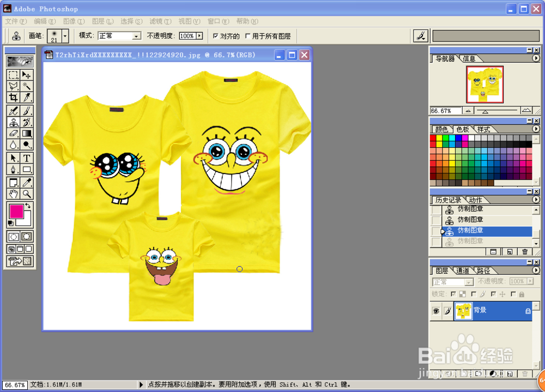The image size is (545, 392).
Task: Click the navigator zoom in button
Action: [526, 111]
